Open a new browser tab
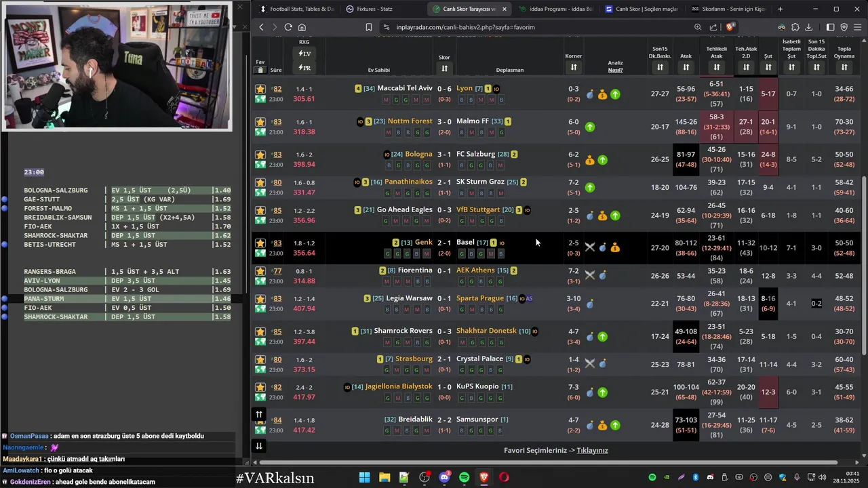The height and width of the screenshot is (488, 868). [x=780, y=9]
